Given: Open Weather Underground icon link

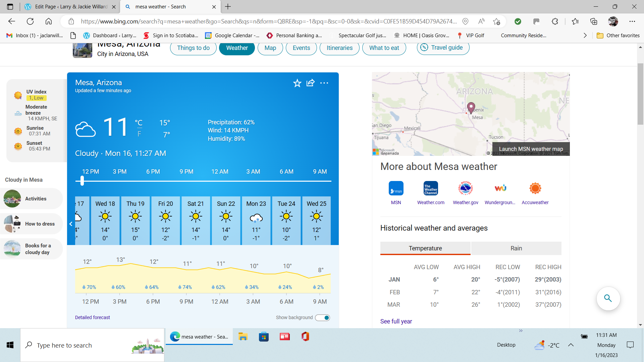Looking at the screenshot, I should 500,188.
